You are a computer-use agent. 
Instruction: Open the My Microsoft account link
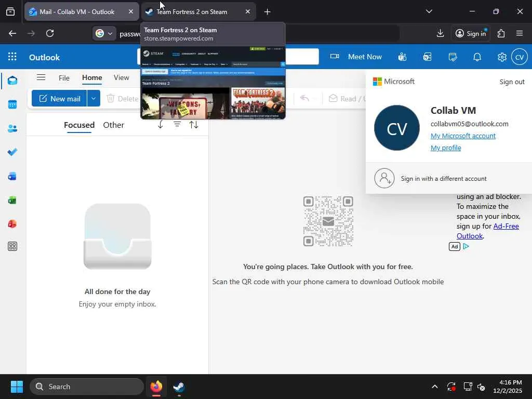click(463, 136)
